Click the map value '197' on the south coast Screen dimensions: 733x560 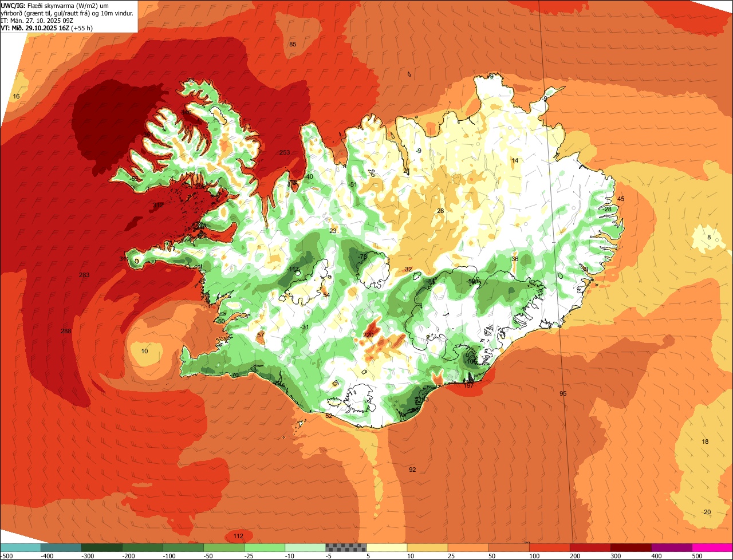click(468, 385)
